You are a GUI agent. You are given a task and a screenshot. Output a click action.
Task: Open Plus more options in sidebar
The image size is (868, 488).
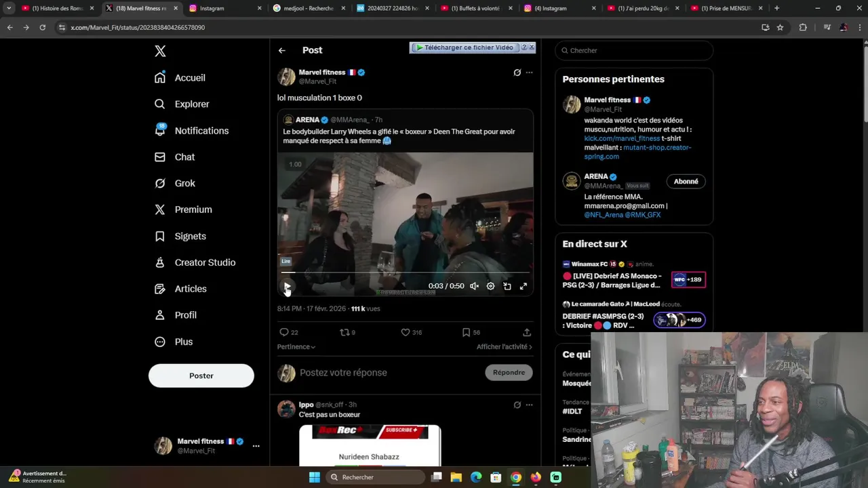click(x=174, y=342)
